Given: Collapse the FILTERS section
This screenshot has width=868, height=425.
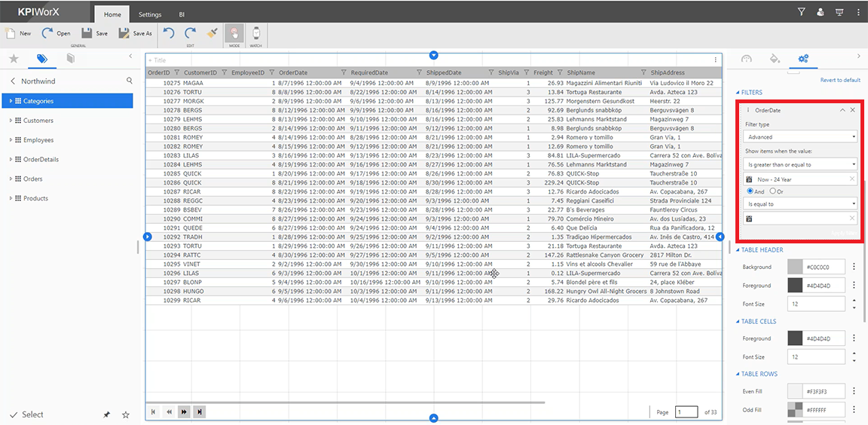Looking at the screenshot, I should (738, 93).
